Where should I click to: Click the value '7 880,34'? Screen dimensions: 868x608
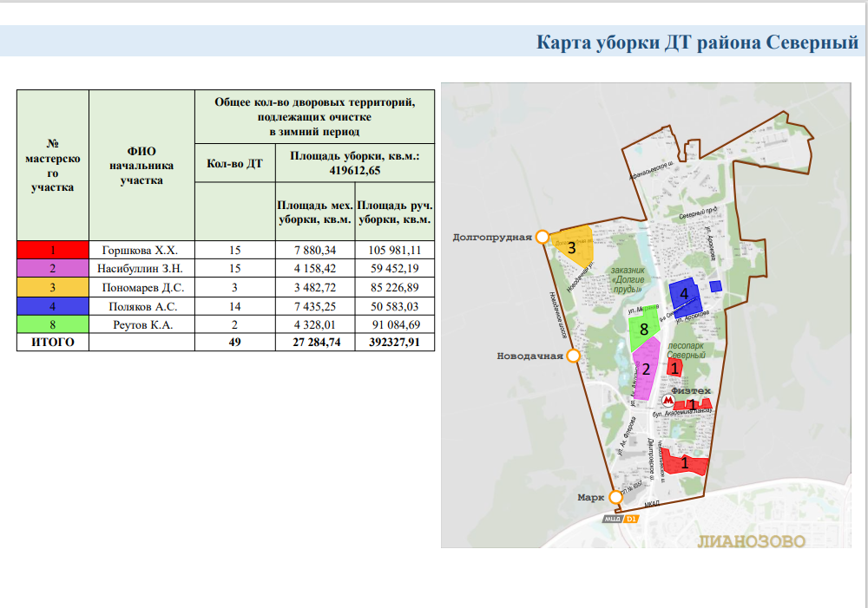pyautogui.click(x=315, y=250)
